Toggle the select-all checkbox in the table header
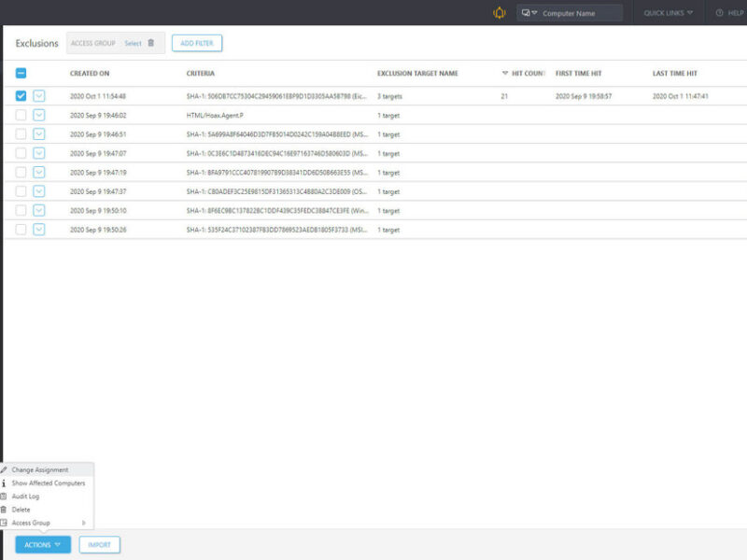747x560 pixels. point(21,73)
